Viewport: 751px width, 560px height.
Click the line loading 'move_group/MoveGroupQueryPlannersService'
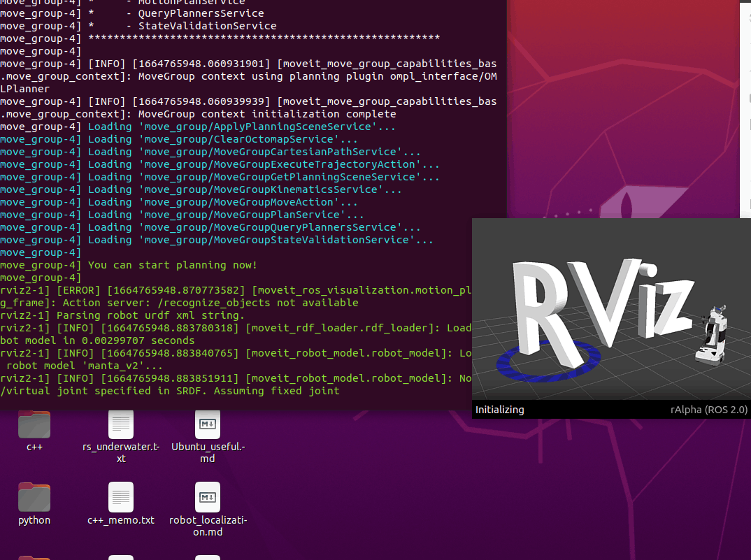tap(210, 227)
